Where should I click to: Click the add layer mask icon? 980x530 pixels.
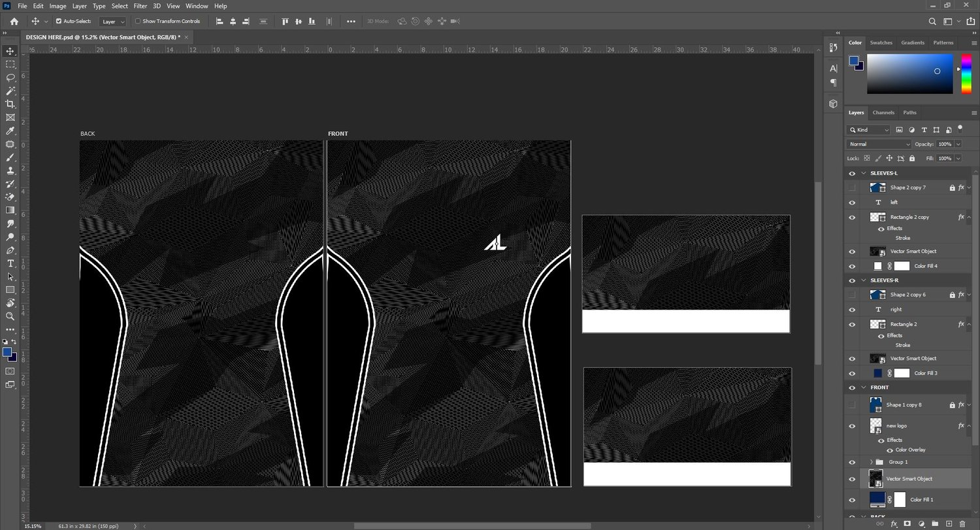[x=907, y=524]
